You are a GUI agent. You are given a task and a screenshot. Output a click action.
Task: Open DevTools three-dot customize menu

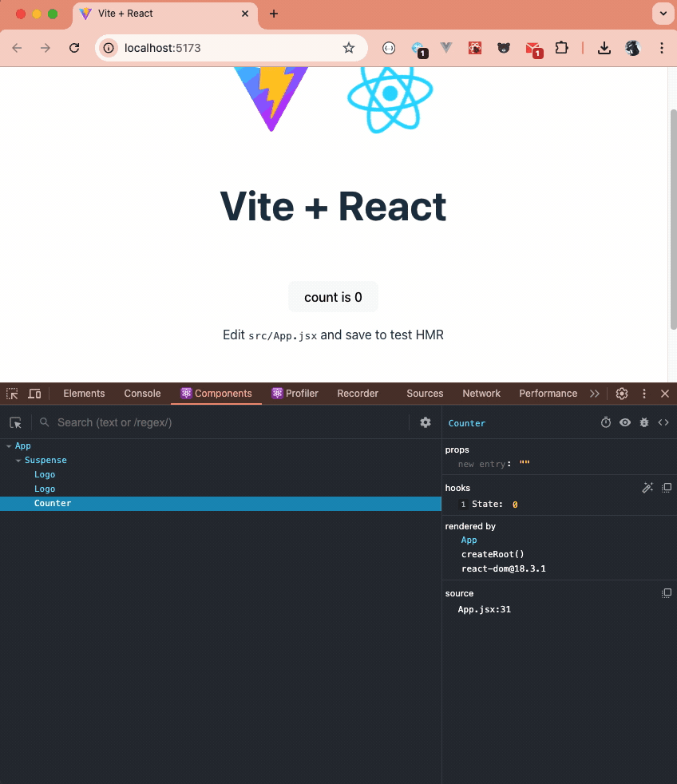tap(644, 394)
